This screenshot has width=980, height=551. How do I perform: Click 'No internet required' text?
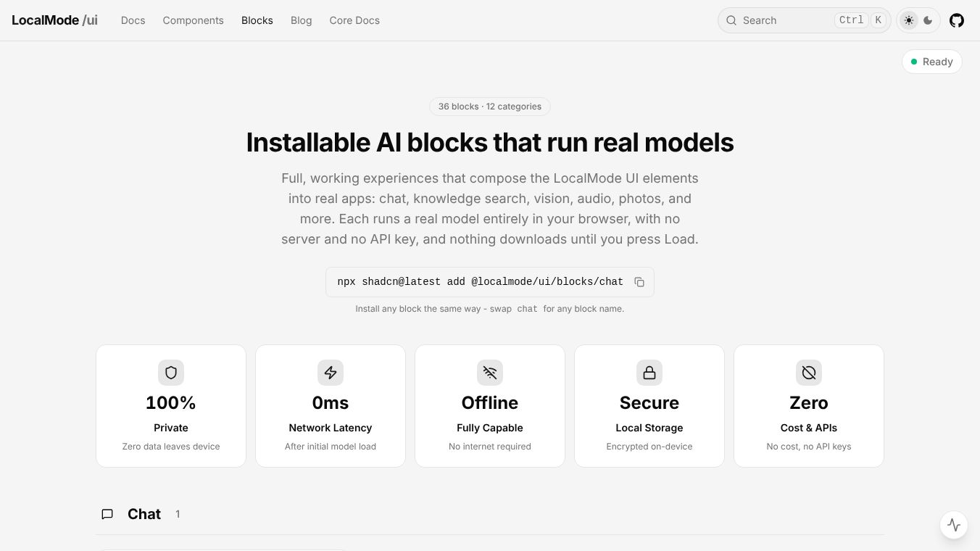490,447
